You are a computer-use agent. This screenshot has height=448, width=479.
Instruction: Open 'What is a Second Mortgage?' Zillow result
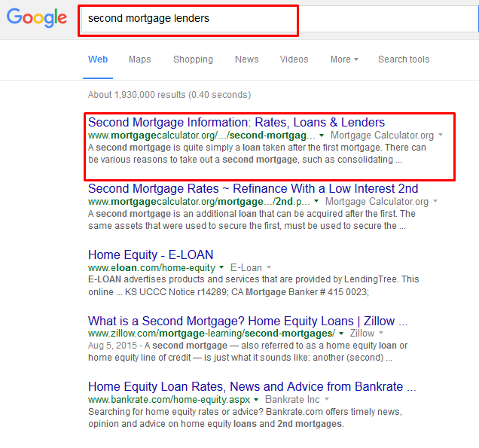(x=248, y=321)
